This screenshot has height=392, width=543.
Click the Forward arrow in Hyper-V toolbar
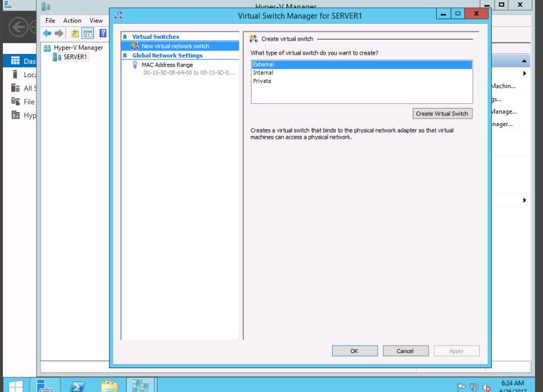tap(59, 34)
